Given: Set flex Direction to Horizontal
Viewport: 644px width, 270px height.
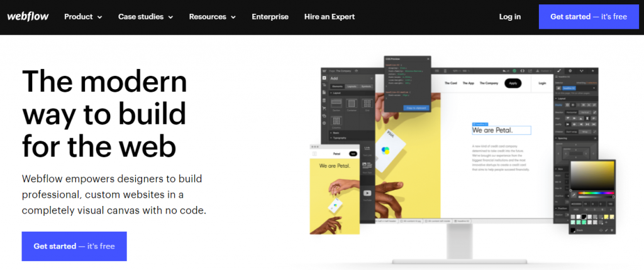Looking at the screenshot, I should point(571,112).
